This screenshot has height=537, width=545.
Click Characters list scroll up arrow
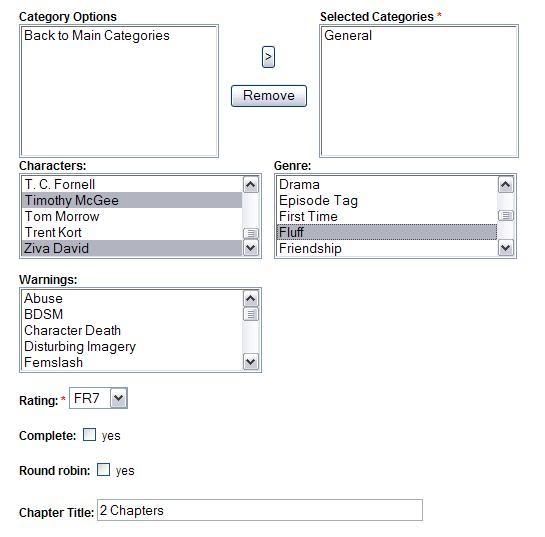pyautogui.click(x=251, y=185)
